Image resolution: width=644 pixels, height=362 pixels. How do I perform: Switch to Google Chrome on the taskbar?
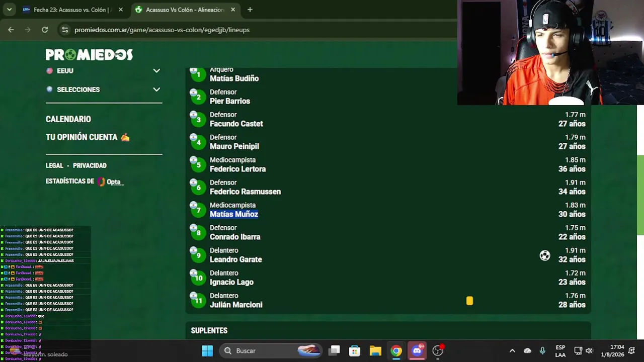pos(396,351)
